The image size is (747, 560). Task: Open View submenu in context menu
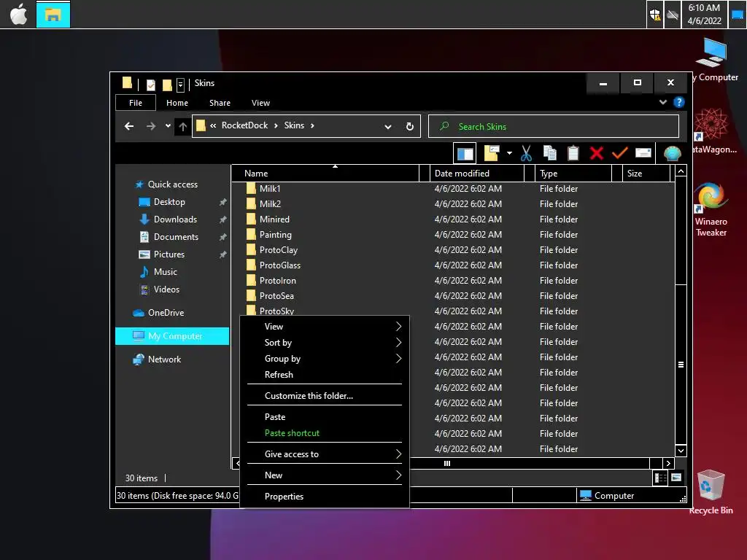[325, 327]
